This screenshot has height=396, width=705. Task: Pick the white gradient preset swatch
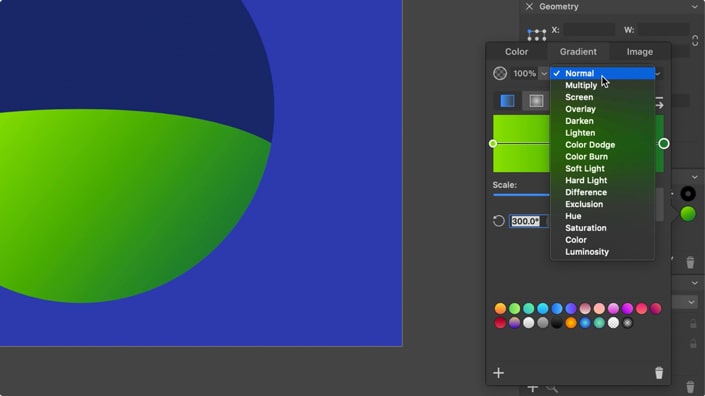point(529,323)
